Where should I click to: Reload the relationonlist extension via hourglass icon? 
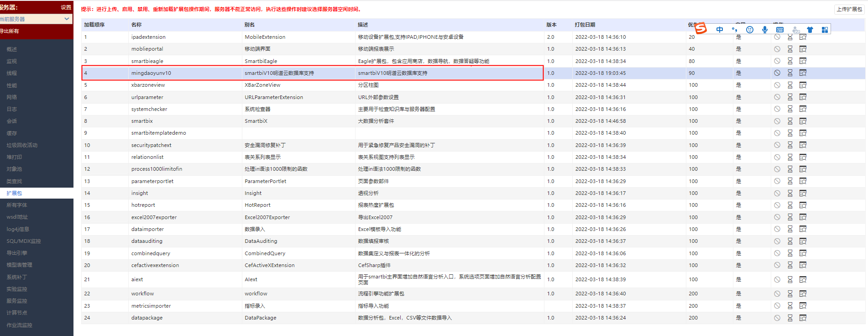[x=790, y=157]
